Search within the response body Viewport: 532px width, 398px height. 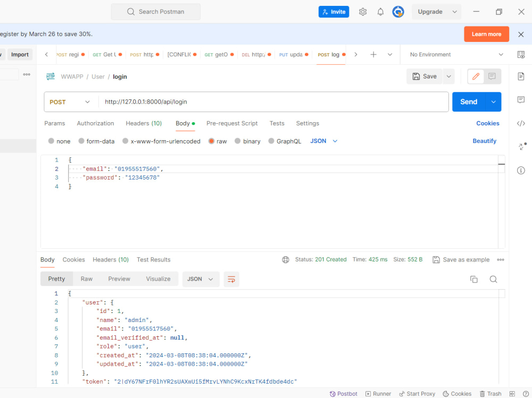pyautogui.click(x=493, y=279)
